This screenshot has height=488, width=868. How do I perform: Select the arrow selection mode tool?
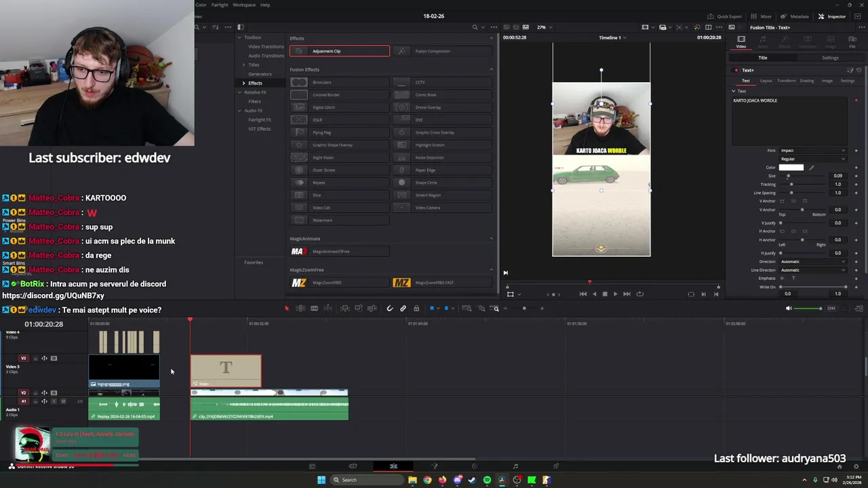click(286, 308)
